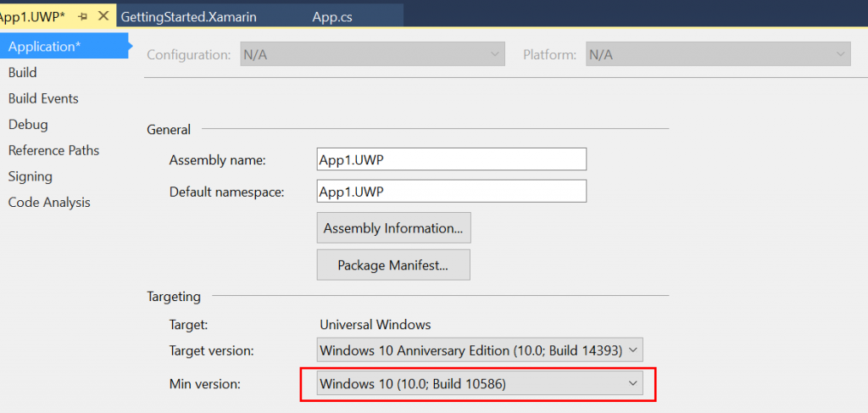Image resolution: width=868 pixels, height=413 pixels.
Task: Click the Assembly name field
Action: click(451, 159)
